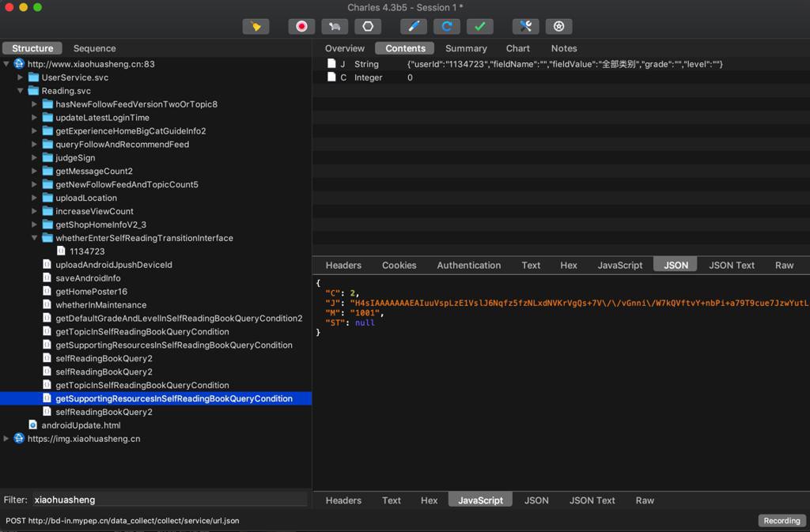Compose a new request with the pen icon

413,26
